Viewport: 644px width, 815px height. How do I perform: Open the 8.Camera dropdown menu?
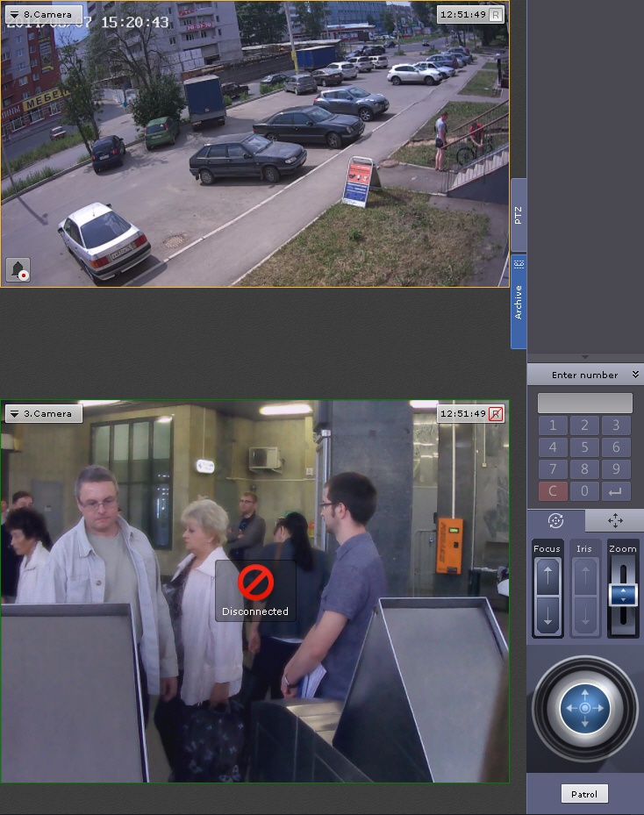43,15
